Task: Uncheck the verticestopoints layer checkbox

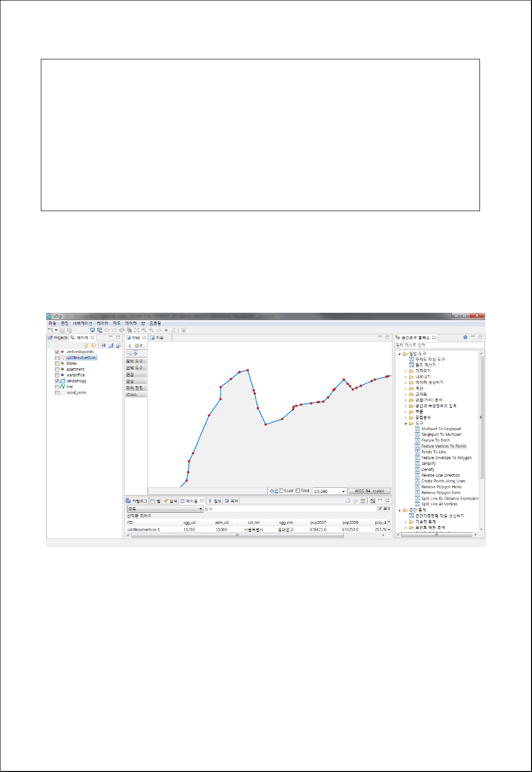Action: point(57,352)
